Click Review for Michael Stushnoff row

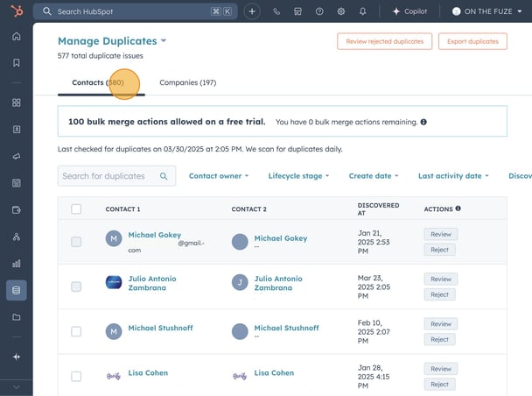click(x=441, y=324)
